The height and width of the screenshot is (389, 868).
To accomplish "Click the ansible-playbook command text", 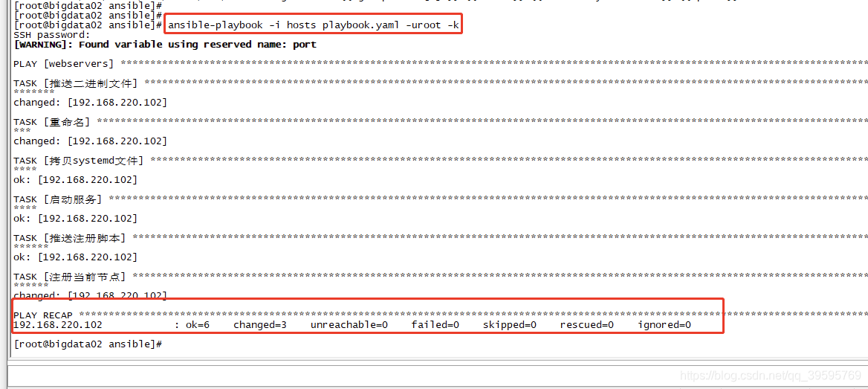I will [314, 25].
